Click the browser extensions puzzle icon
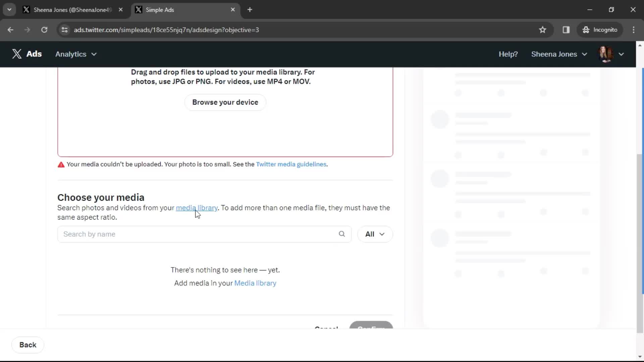This screenshot has width=644, height=362. pos(566,29)
